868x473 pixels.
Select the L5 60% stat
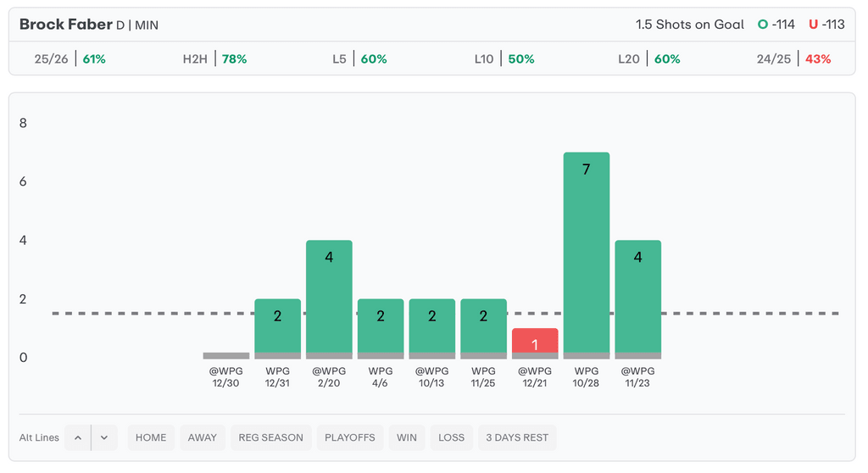[x=359, y=59]
